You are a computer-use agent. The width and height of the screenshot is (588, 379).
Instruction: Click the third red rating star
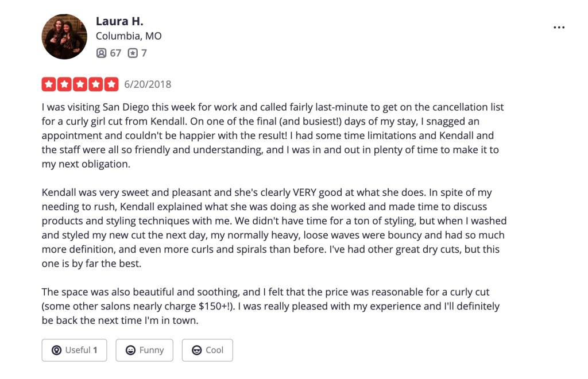point(80,84)
